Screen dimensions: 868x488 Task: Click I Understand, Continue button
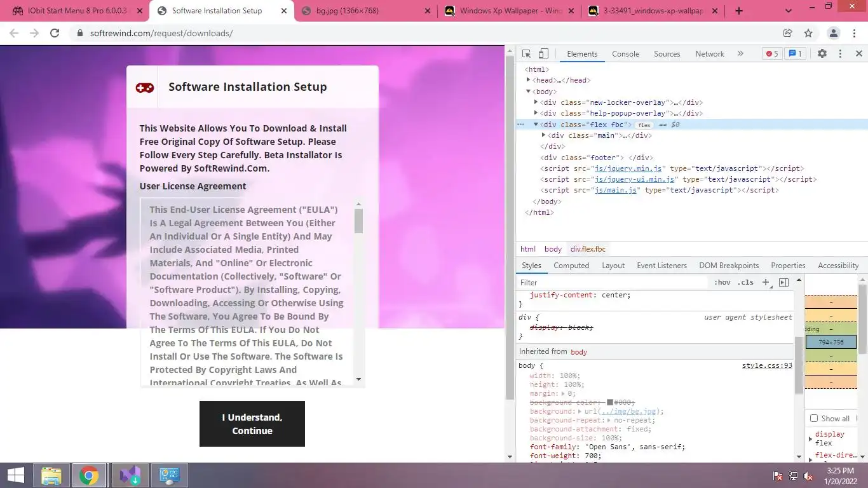pos(252,424)
